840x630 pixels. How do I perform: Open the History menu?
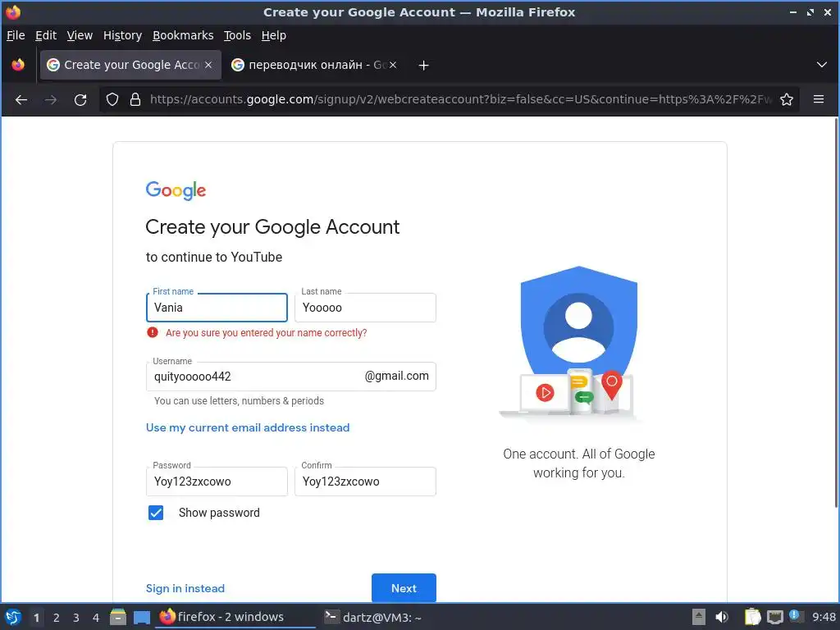coord(123,35)
